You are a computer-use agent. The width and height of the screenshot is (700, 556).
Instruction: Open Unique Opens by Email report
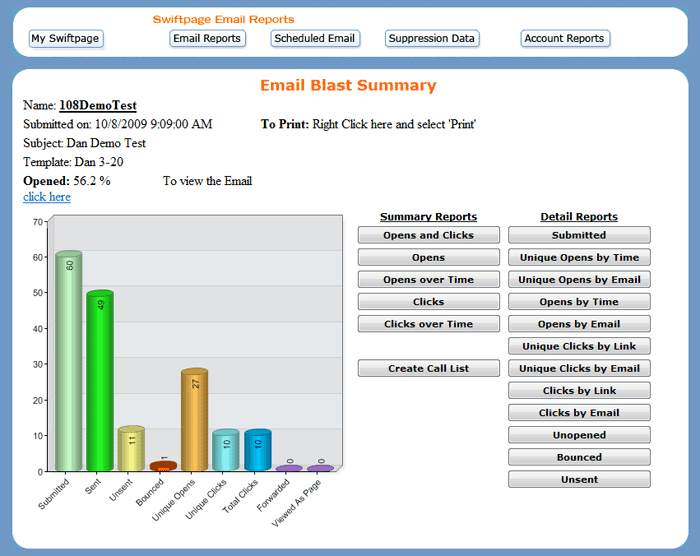[x=579, y=280]
